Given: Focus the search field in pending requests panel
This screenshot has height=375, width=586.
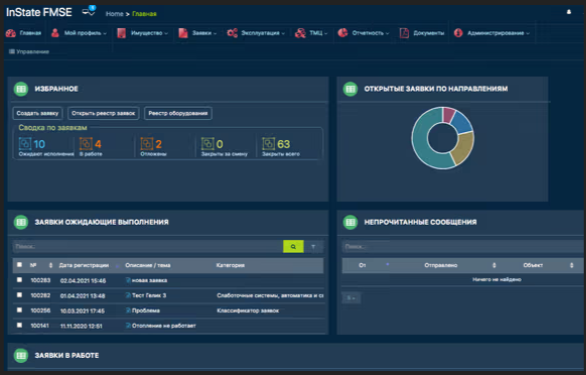Looking at the screenshot, I should (x=148, y=246).
